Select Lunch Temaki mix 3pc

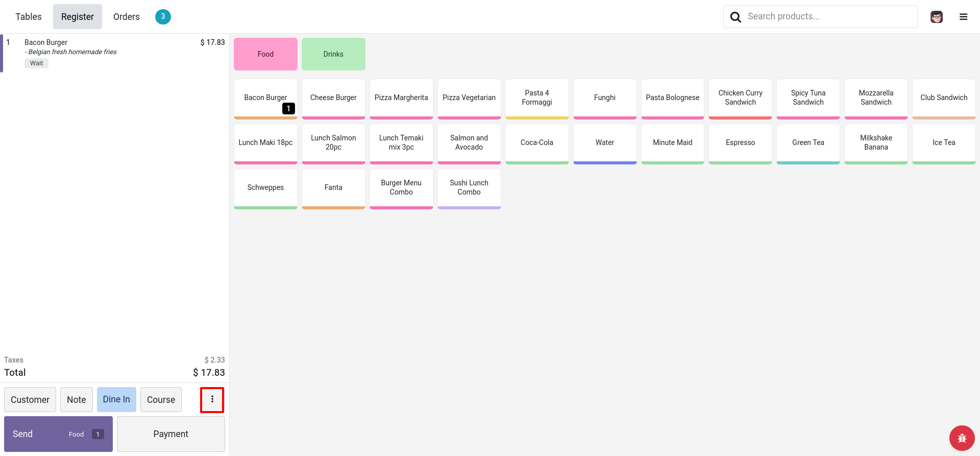tap(401, 143)
